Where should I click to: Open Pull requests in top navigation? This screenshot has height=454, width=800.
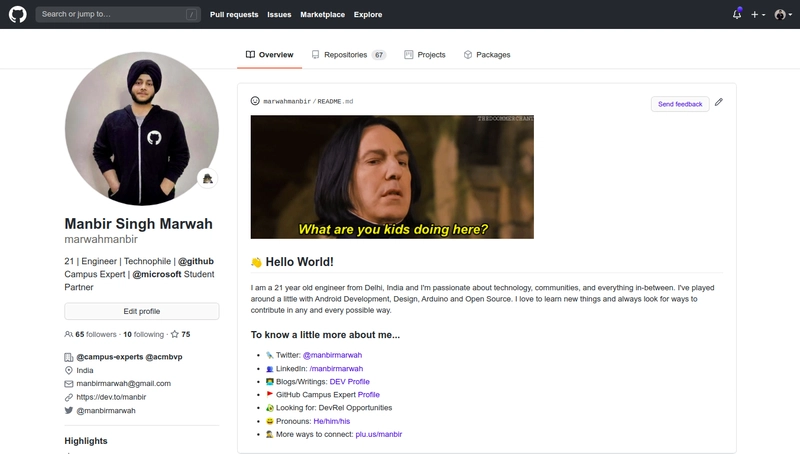coord(234,15)
